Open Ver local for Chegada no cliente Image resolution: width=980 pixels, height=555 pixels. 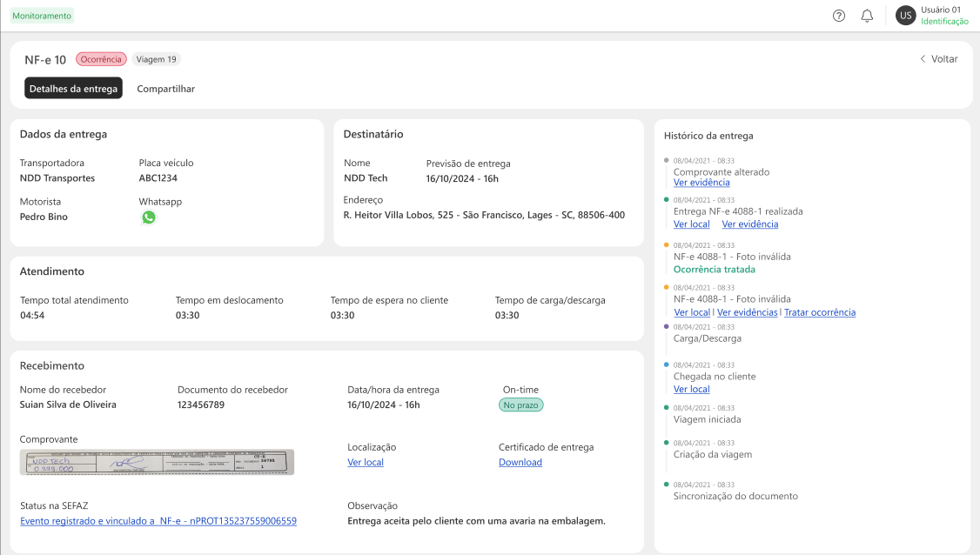[x=691, y=390]
